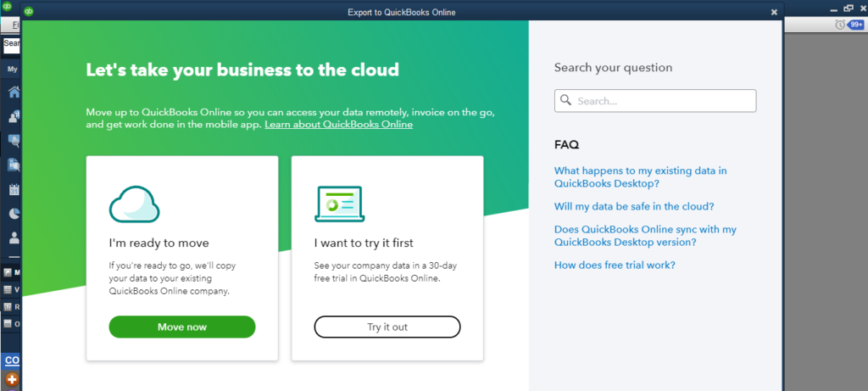This screenshot has width=868, height=391.
Task: Click the cloud icon in I'm ready to move card
Action: click(x=135, y=204)
